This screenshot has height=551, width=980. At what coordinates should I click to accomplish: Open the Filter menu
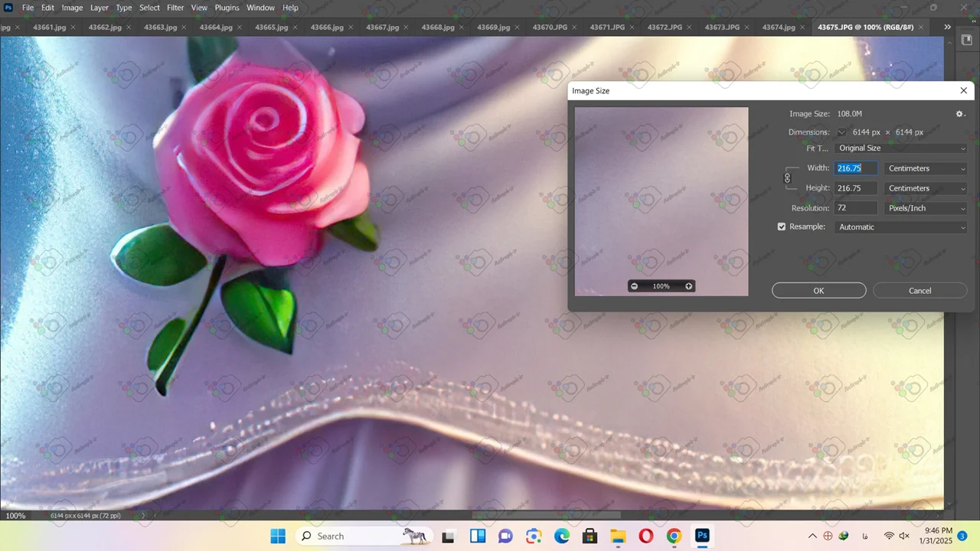(x=175, y=8)
